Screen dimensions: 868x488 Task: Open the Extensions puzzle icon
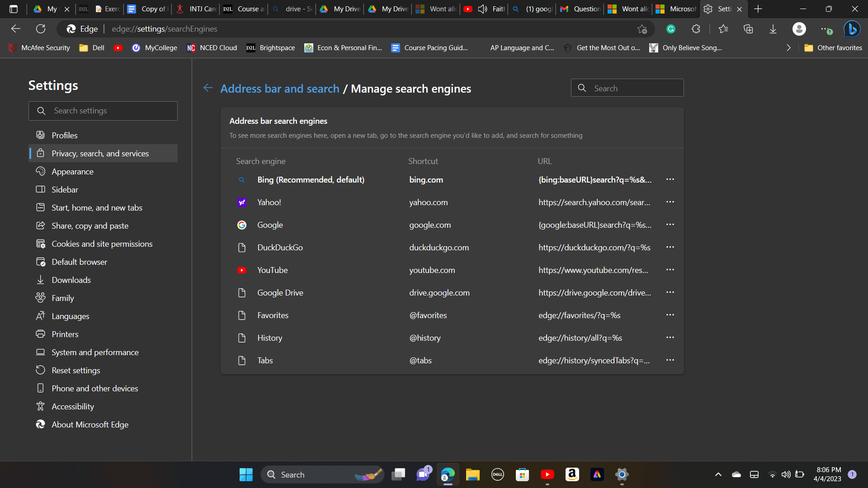pos(696,29)
